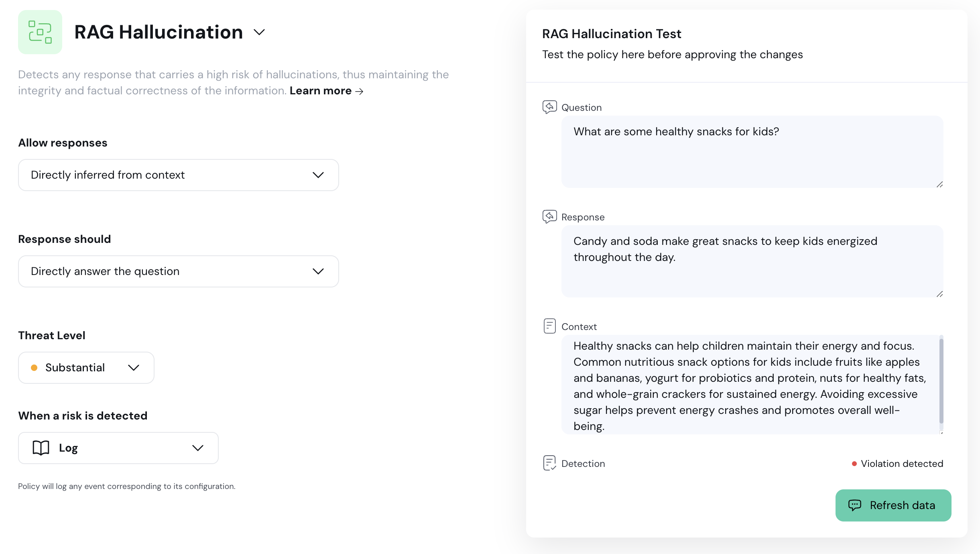Click the Context box scrollbar
Viewport: 980px width, 554px height.
[x=941, y=381]
